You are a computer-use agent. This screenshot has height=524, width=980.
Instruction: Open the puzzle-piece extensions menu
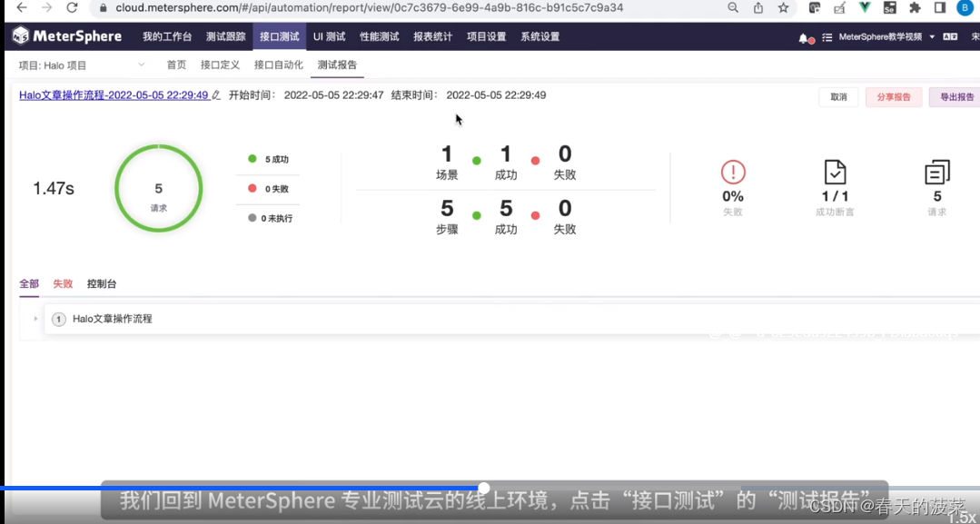coord(915,7)
